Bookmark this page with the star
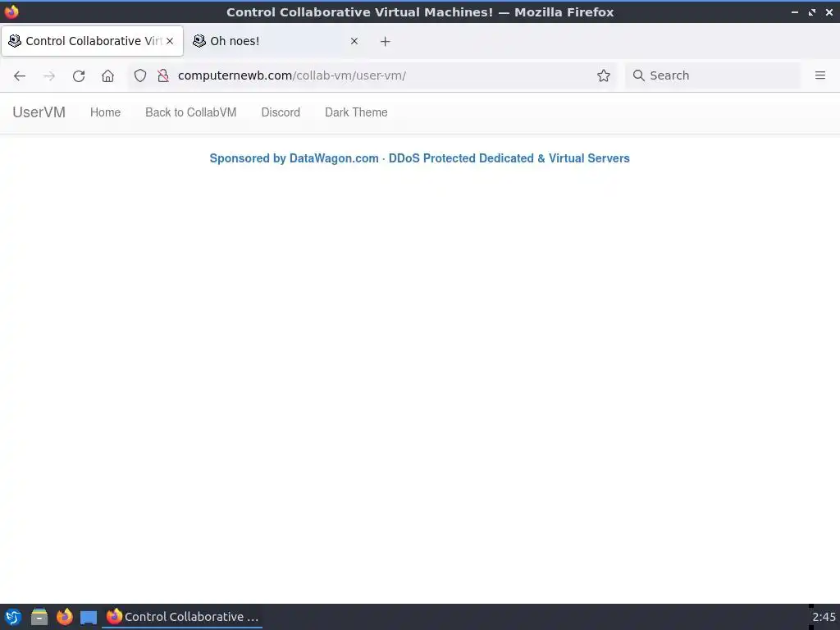 coord(604,75)
